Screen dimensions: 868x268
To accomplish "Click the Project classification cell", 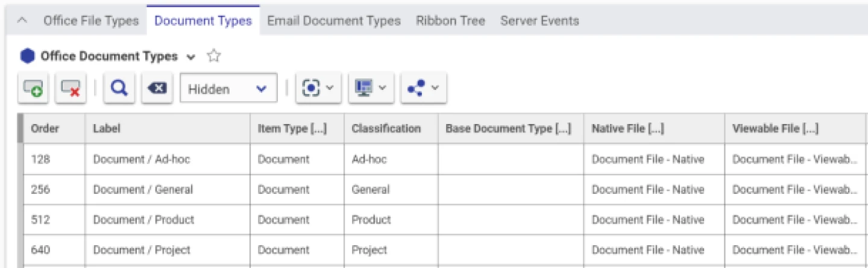I will (x=391, y=250).
